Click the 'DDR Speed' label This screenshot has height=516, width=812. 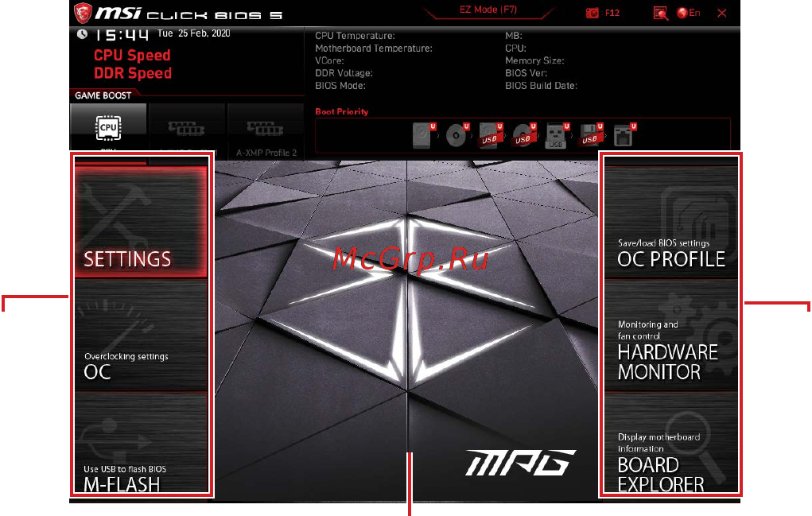click(133, 73)
